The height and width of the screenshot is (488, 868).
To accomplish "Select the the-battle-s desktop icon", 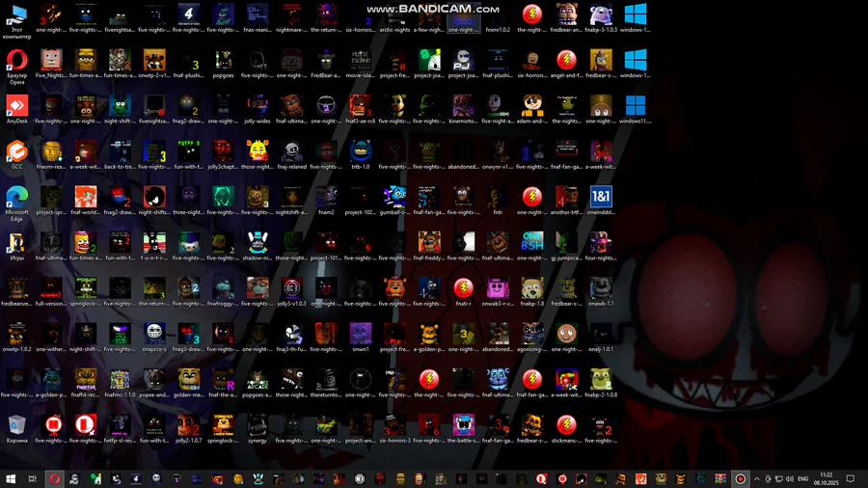I will click(x=463, y=428).
